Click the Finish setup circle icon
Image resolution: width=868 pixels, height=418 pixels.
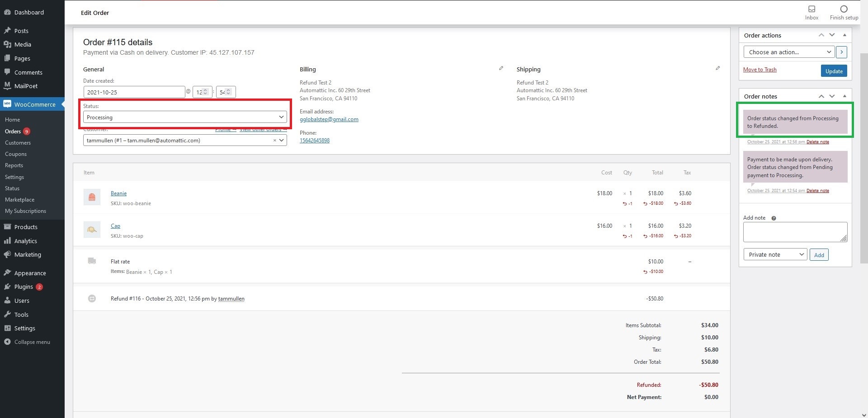[844, 9]
